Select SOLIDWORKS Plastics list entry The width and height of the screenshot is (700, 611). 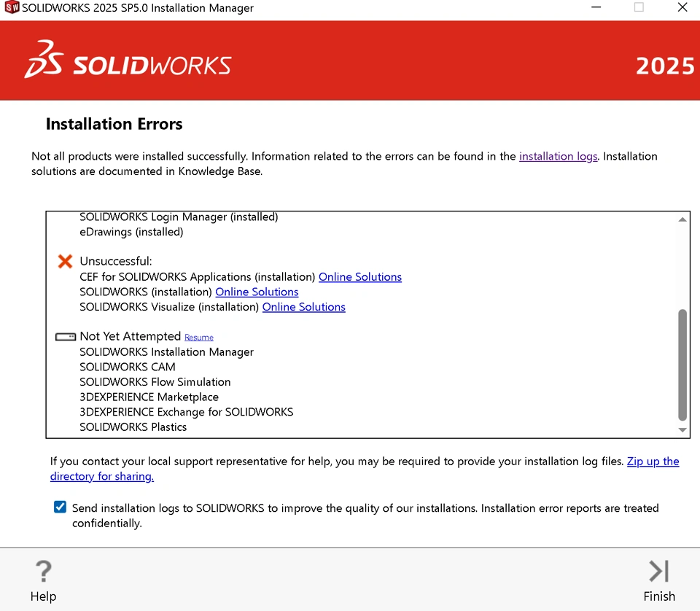pyautogui.click(x=133, y=427)
